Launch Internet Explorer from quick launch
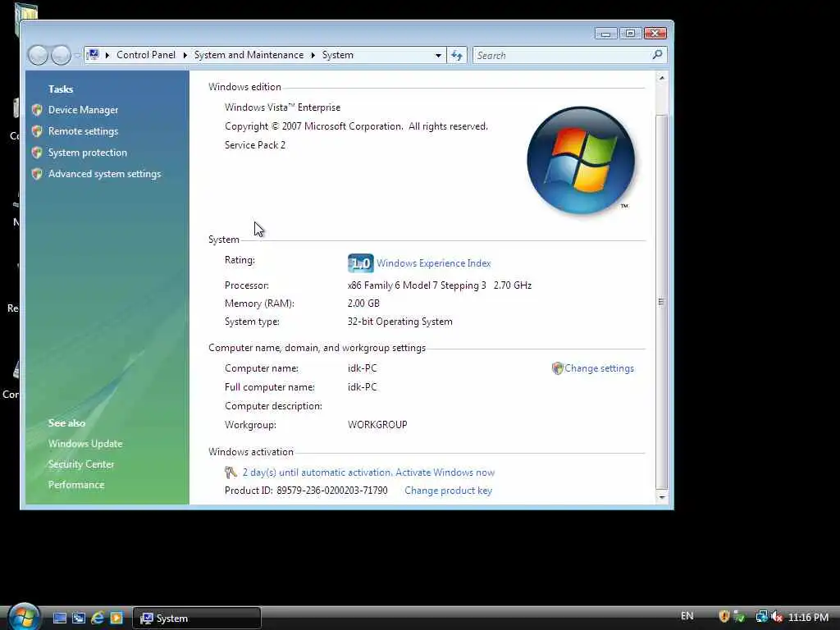This screenshot has height=630, width=840. tap(98, 618)
